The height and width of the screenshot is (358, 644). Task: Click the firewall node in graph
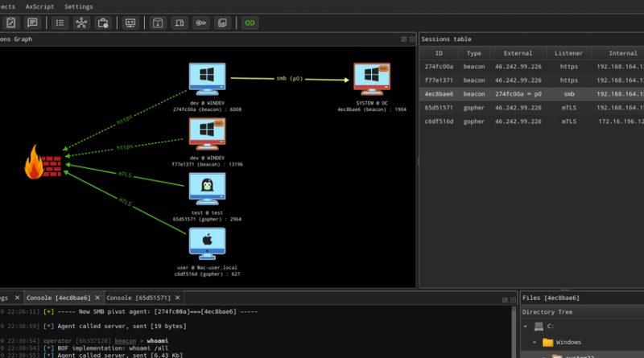point(43,163)
